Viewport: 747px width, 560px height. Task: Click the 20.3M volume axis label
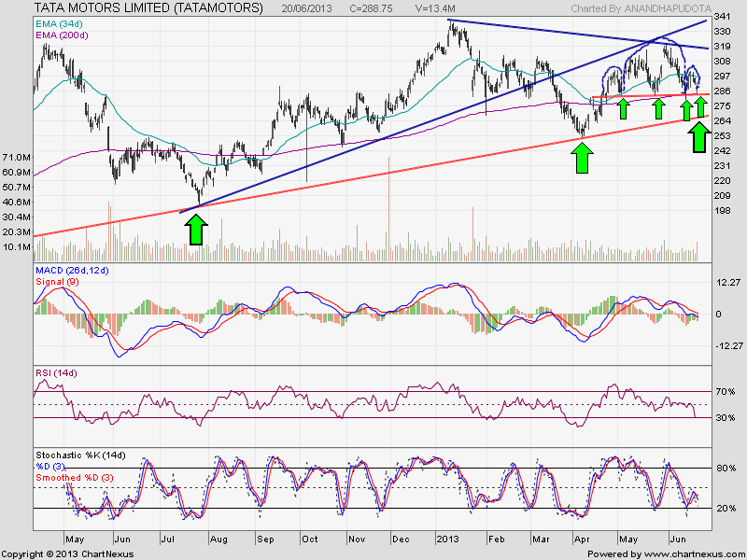[x=17, y=231]
